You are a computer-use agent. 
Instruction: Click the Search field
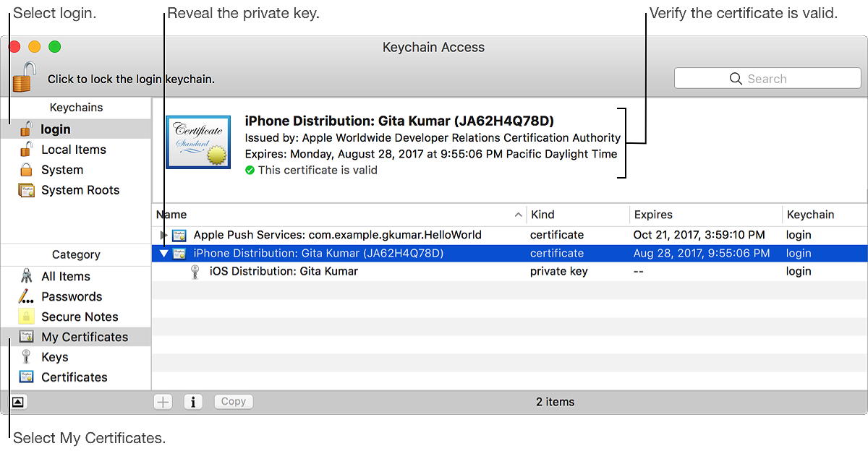[x=767, y=79]
